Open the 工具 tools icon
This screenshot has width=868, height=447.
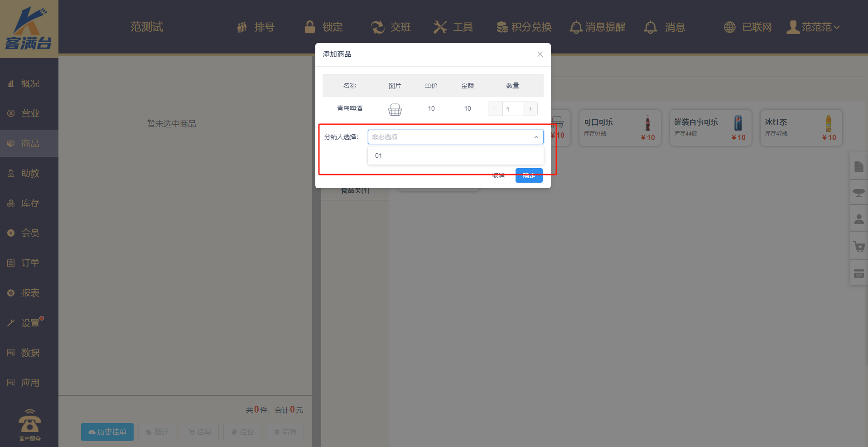click(439, 27)
